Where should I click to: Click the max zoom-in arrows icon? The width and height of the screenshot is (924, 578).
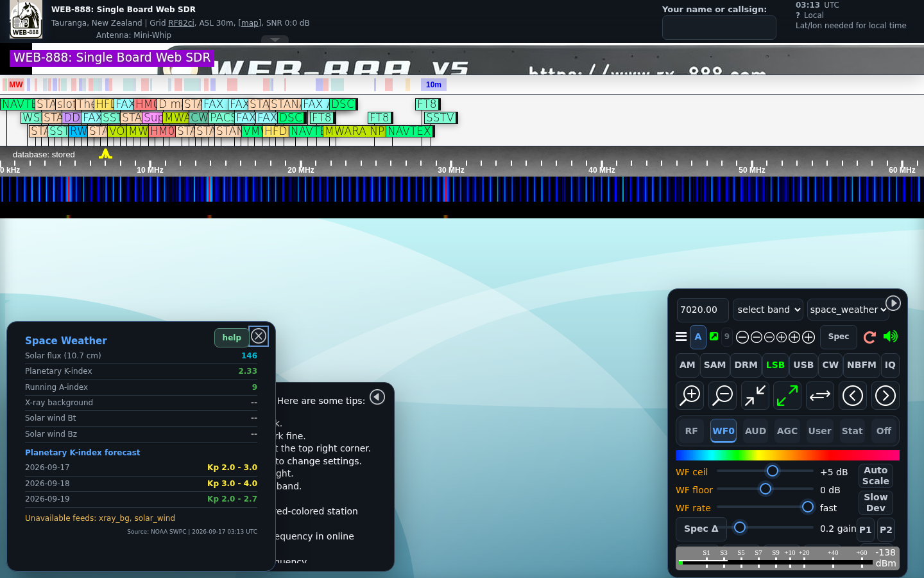click(x=755, y=396)
